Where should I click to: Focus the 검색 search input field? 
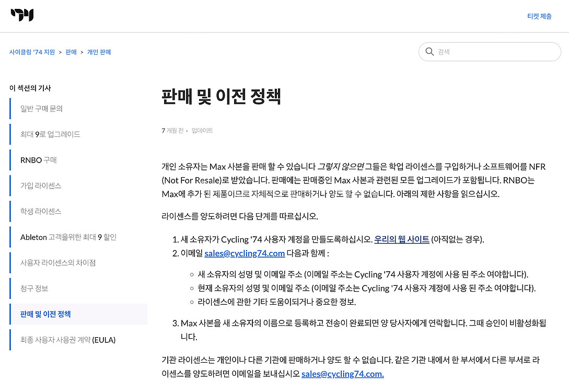[x=490, y=52]
